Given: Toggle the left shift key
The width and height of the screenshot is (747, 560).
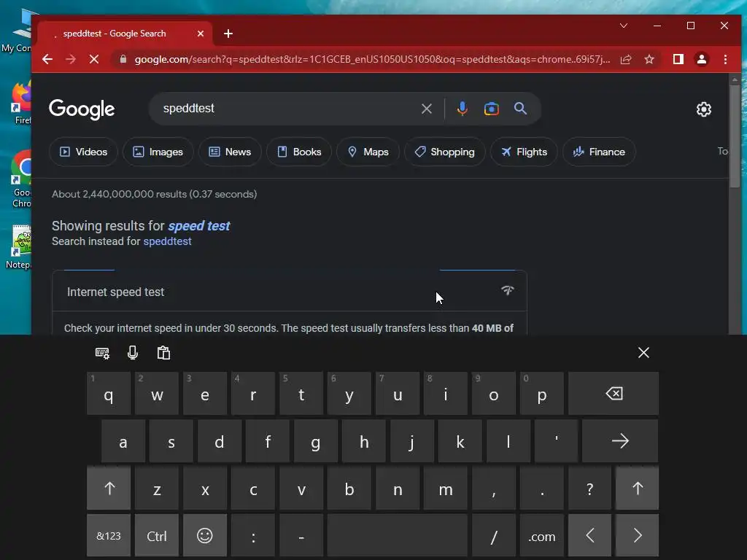Looking at the screenshot, I should click(x=109, y=488).
